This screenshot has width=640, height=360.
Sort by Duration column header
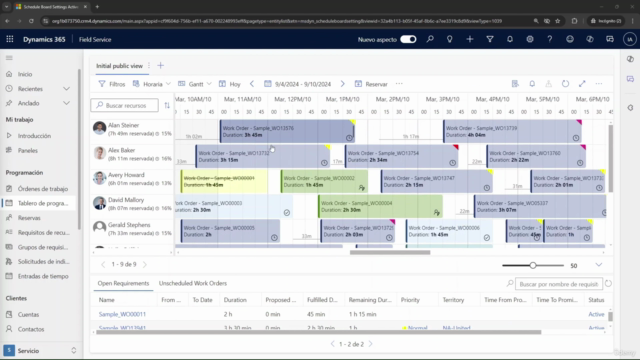pos(235,300)
